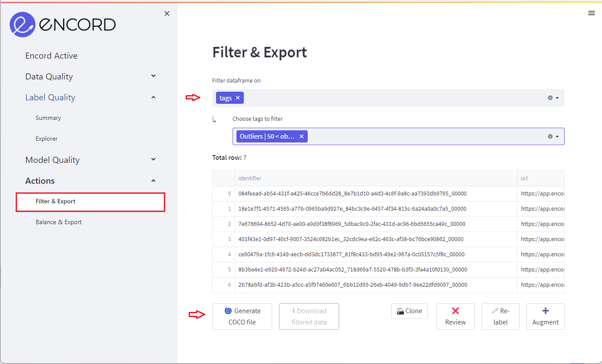The height and width of the screenshot is (364, 602).
Task: Click the 'Total row: 7' text
Action: click(229, 158)
